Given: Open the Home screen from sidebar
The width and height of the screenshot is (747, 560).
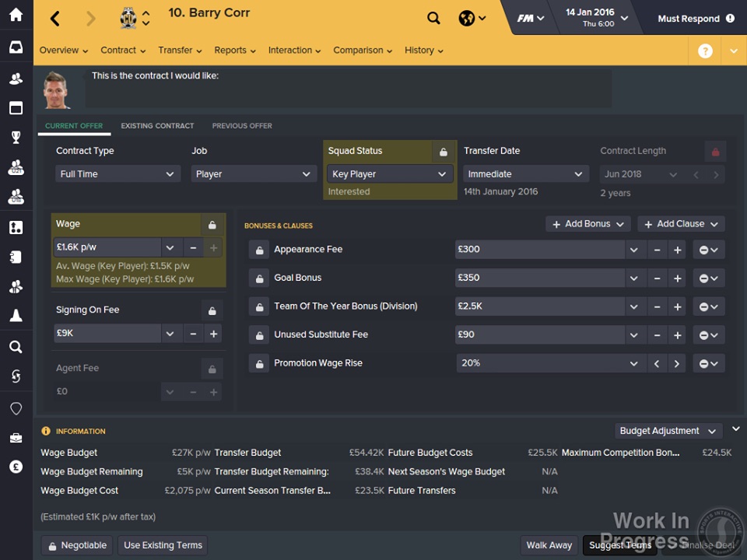Looking at the screenshot, I should click(x=16, y=16).
